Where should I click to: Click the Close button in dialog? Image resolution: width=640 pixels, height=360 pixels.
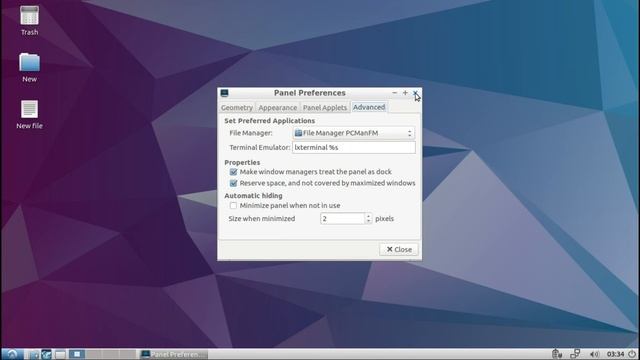pos(399,249)
